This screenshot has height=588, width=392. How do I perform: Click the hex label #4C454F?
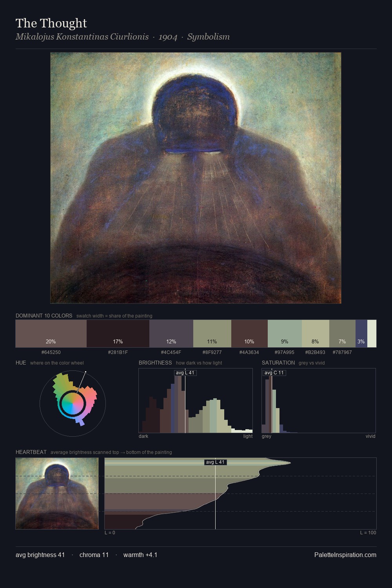171,352
